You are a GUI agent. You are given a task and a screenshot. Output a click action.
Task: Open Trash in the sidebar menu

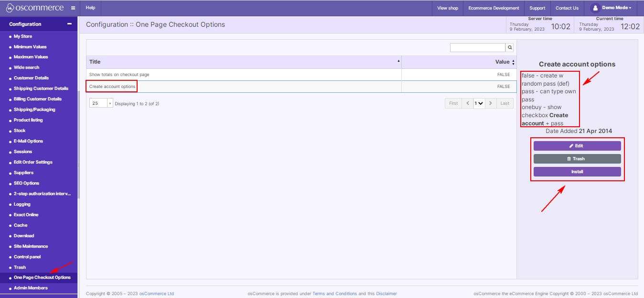20,267
